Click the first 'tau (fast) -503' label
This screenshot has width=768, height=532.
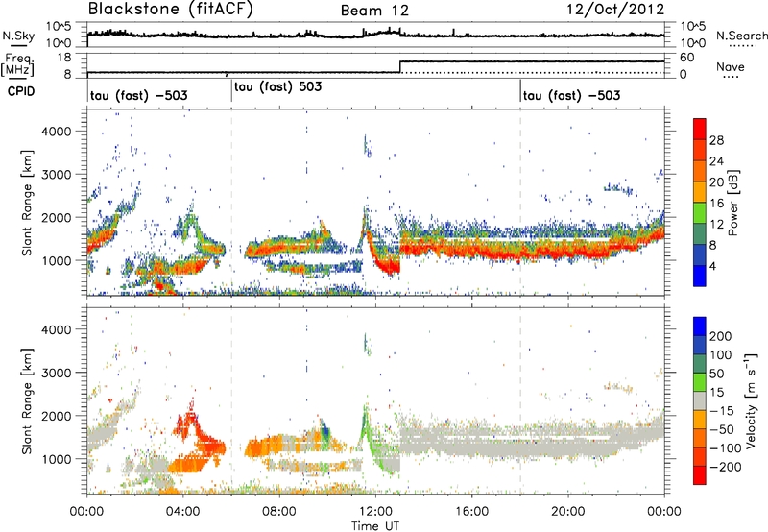click(138, 95)
